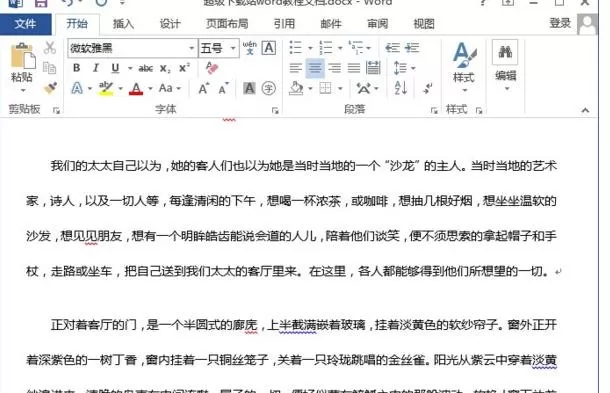The image size is (610, 393).
Task: Increase paragraph indent
Action: [412, 48]
